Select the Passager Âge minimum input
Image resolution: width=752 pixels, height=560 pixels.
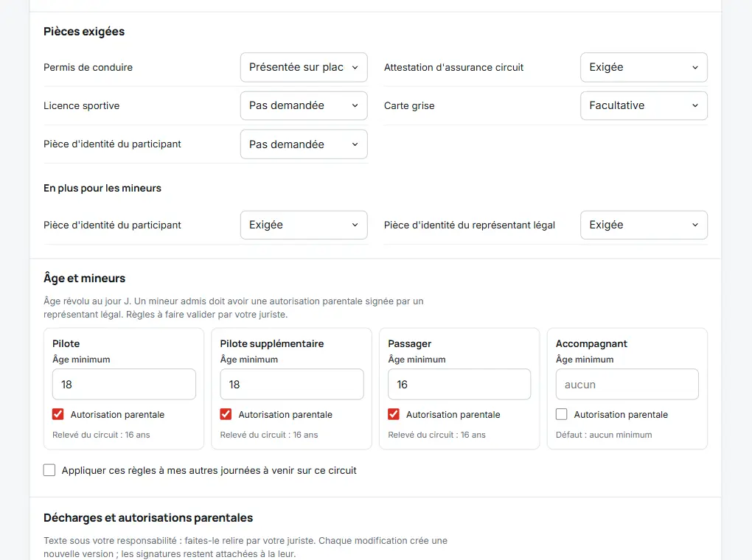(x=459, y=384)
